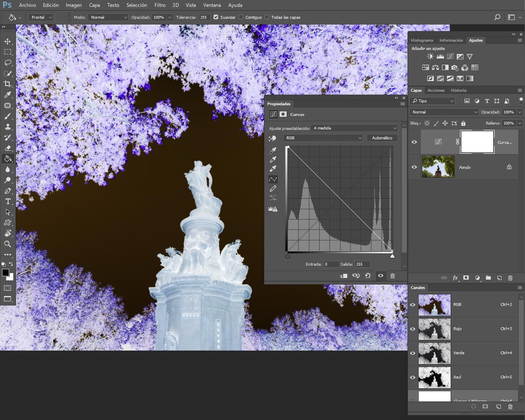The image size is (525, 420).
Task: Click the black point slider under curve
Action: coord(288,256)
